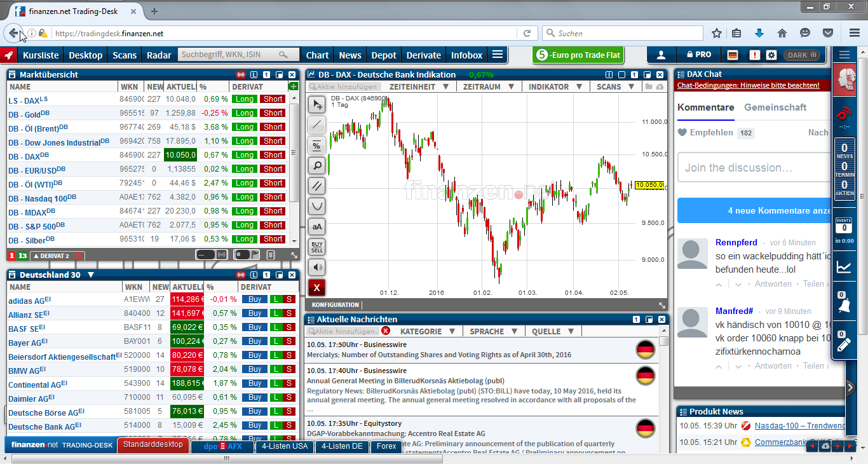868x464 pixels.
Task: Open the INDIKATOR dropdown
Action: click(554, 86)
